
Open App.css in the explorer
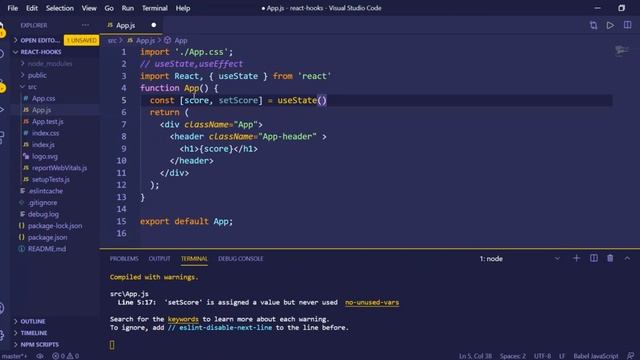[43, 98]
